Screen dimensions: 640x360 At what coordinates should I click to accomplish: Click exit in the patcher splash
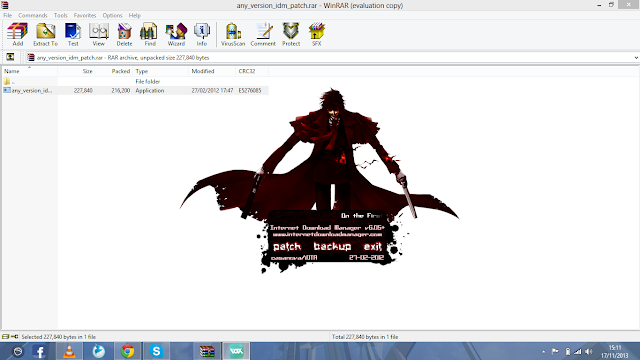(372, 247)
